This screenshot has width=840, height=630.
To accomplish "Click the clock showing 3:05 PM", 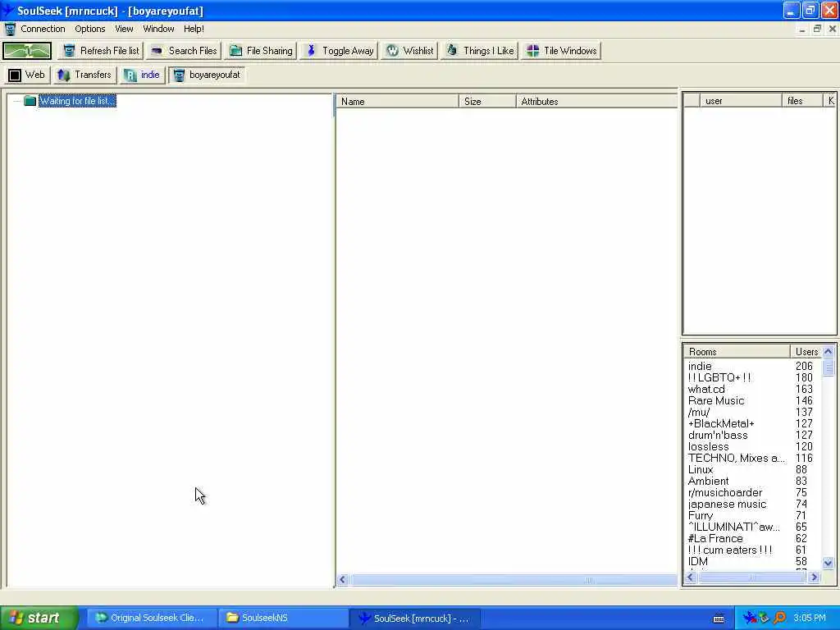I will 810,619.
